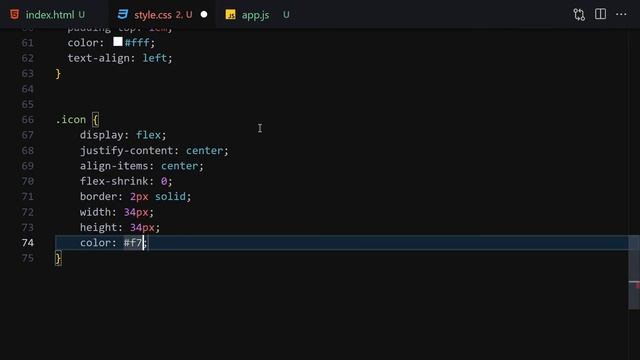This screenshot has height=360, width=640.
Task: Click line number 74 in gutter
Action: click(x=27, y=242)
